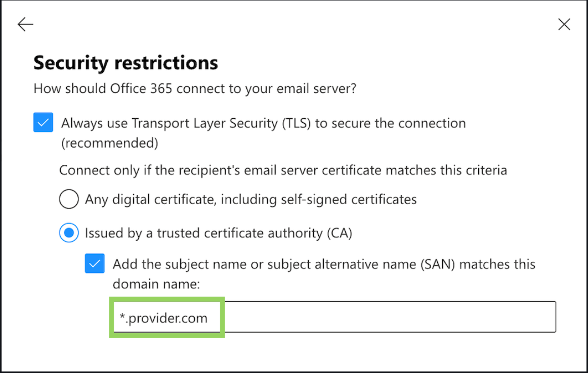The height and width of the screenshot is (373, 588).
Task: Click the Security restrictions heading
Action: [125, 62]
